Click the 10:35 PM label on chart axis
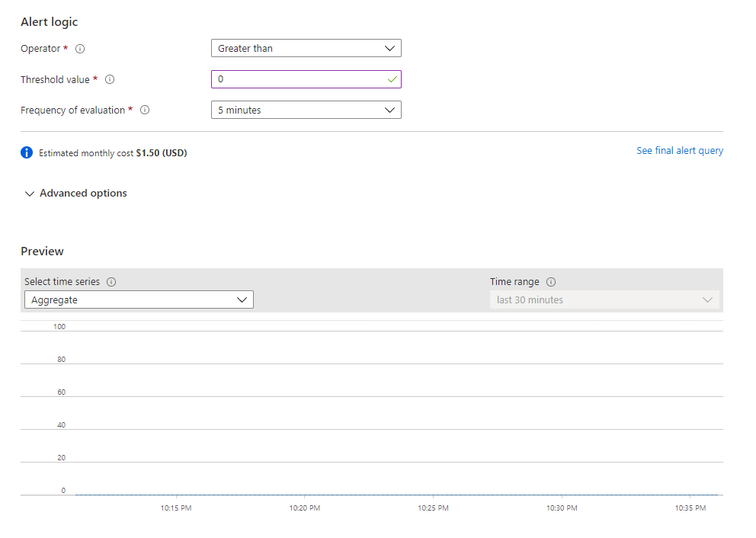The width and height of the screenshot is (756, 538). pyautogui.click(x=690, y=508)
